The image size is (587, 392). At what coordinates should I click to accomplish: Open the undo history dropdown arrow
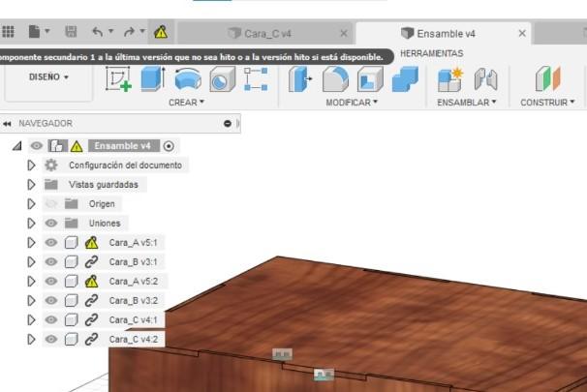(x=110, y=31)
